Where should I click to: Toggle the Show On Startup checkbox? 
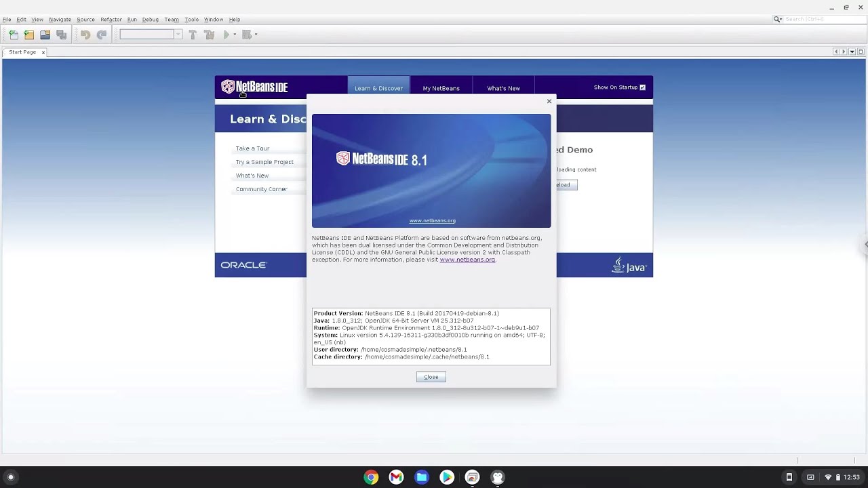tap(642, 87)
